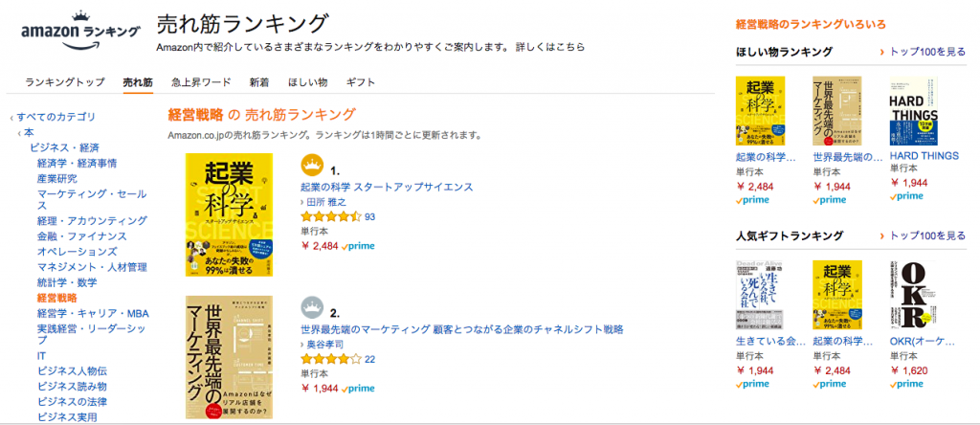The image size is (980, 425).
Task: Open the HARD THINGS book cover thumbnail
Action: 914,111
